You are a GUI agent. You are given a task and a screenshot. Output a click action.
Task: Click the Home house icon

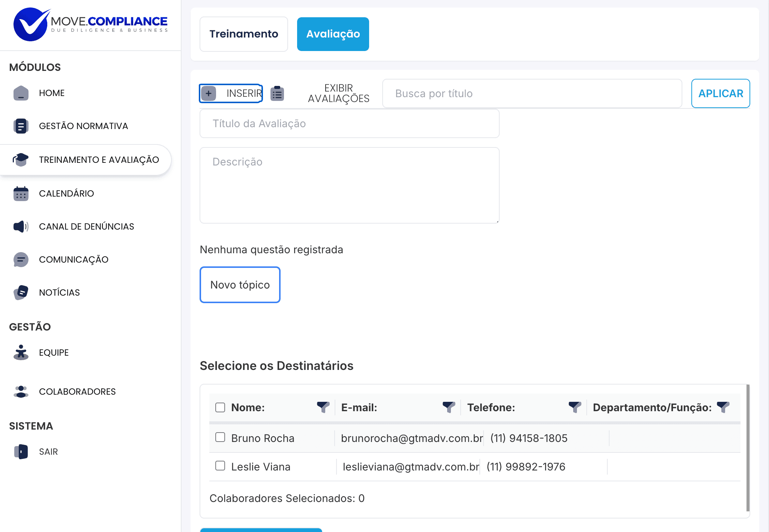[x=21, y=93]
